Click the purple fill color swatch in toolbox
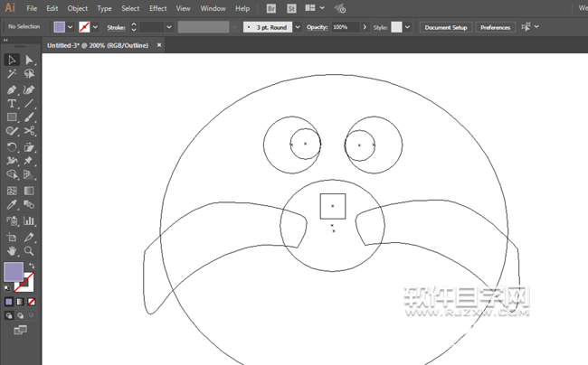Image resolution: width=588 pixels, height=365 pixels. point(14,272)
